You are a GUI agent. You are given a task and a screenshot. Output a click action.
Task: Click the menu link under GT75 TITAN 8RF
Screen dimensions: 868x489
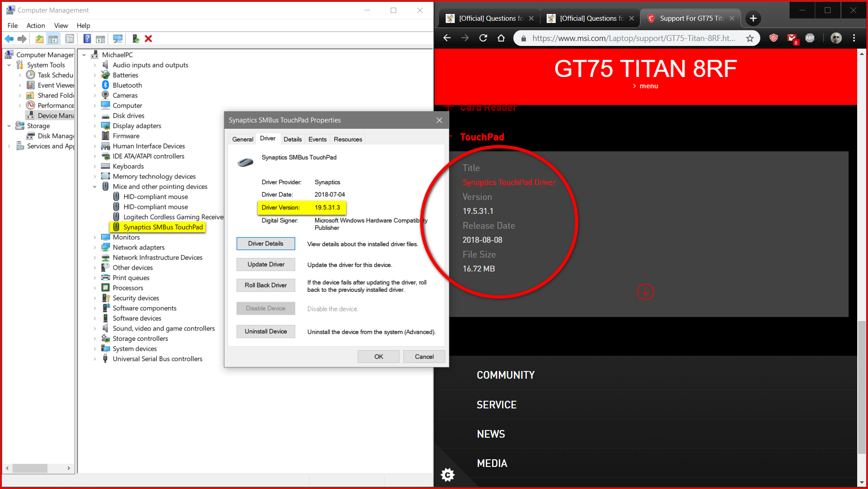pos(645,86)
